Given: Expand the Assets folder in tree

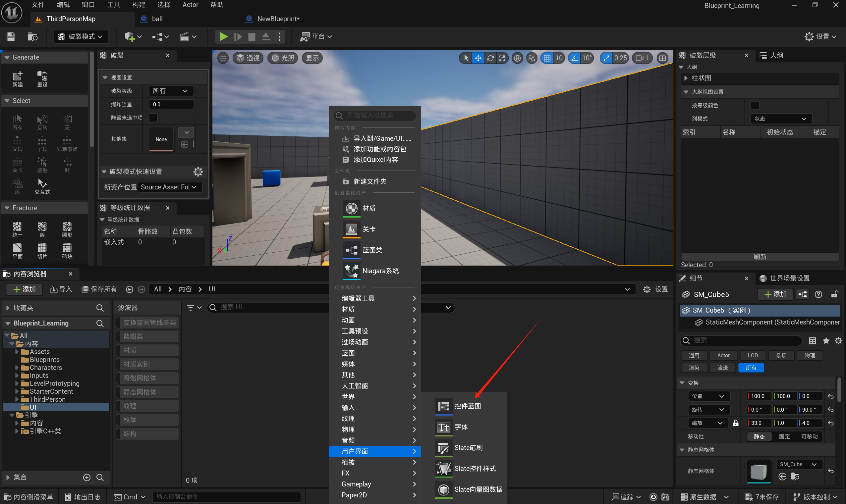Looking at the screenshot, I should [17, 352].
